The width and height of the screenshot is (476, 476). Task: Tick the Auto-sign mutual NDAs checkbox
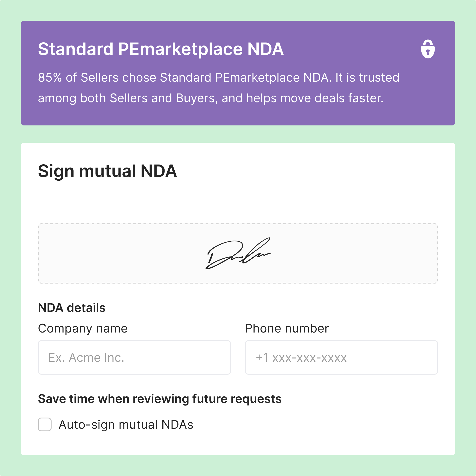coord(45,424)
